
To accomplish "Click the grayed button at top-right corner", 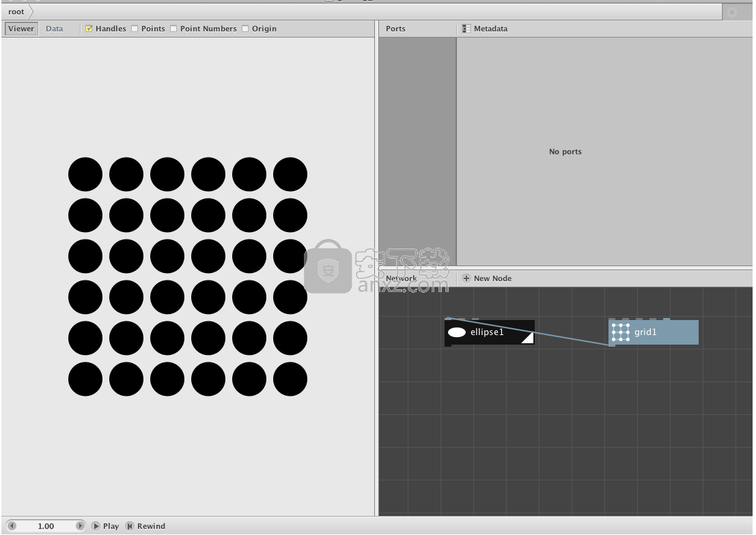I will 731,12.
